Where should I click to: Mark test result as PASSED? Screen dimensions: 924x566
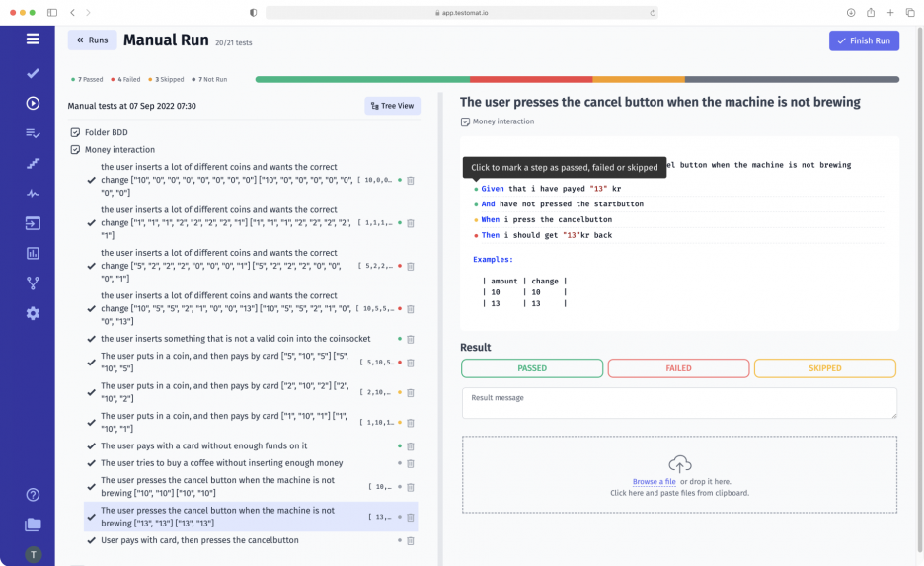tap(532, 368)
